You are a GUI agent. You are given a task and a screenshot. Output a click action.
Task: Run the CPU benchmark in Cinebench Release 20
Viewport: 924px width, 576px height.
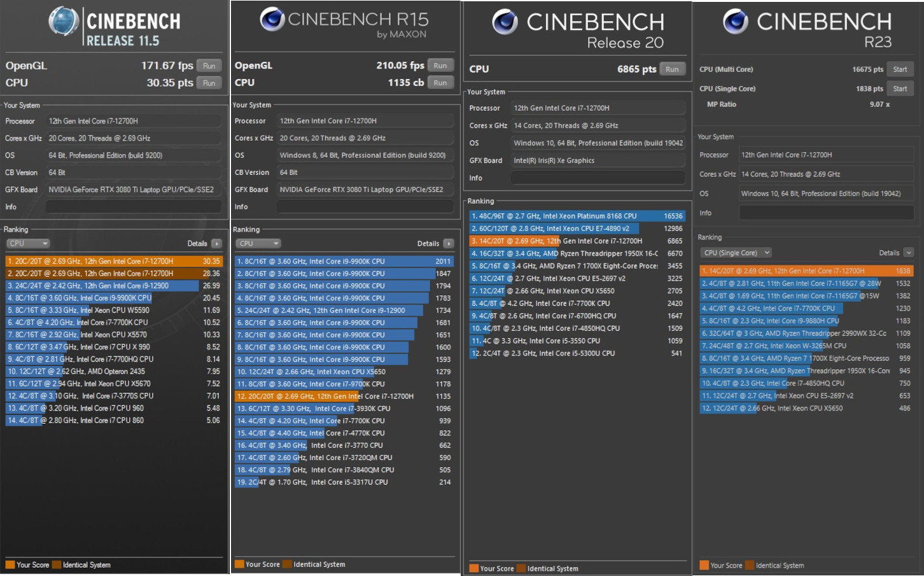tap(672, 69)
